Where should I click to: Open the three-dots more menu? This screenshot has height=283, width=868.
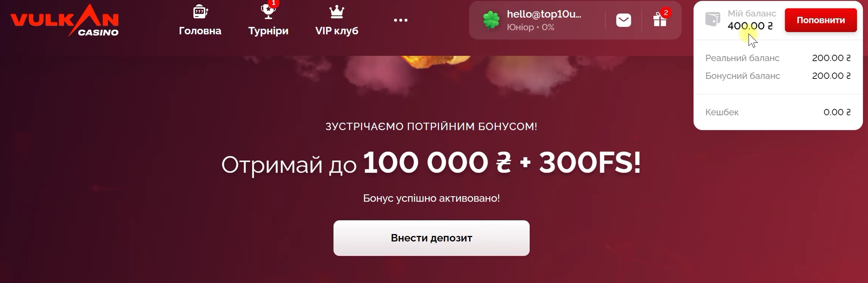pyautogui.click(x=401, y=20)
